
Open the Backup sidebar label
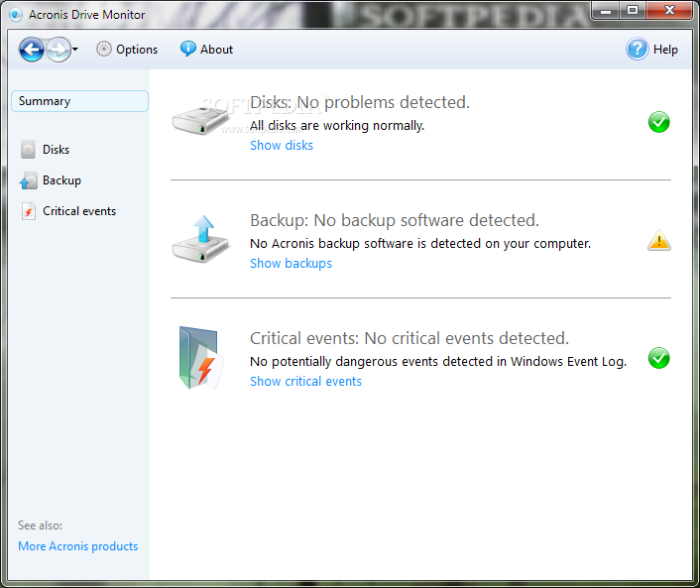[x=61, y=180]
